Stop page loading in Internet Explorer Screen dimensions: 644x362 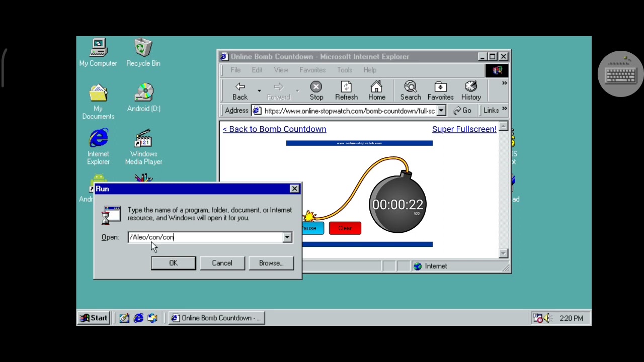point(316,92)
